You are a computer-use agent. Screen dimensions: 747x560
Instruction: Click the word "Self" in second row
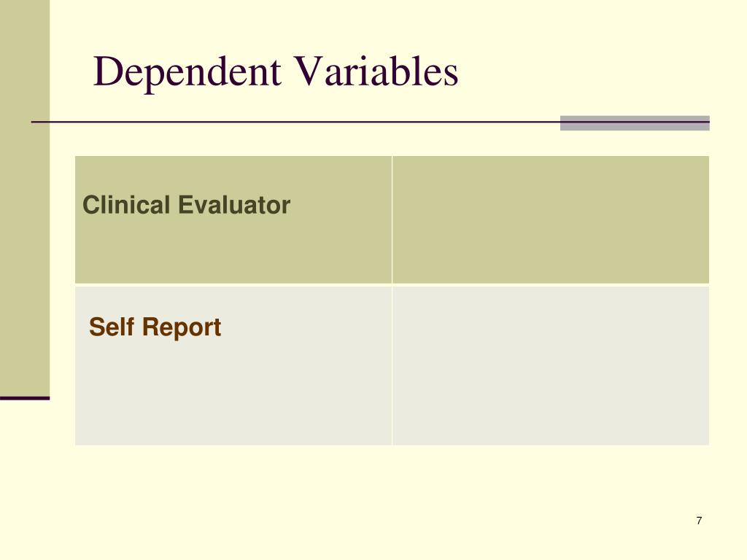click(x=112, y=327)
